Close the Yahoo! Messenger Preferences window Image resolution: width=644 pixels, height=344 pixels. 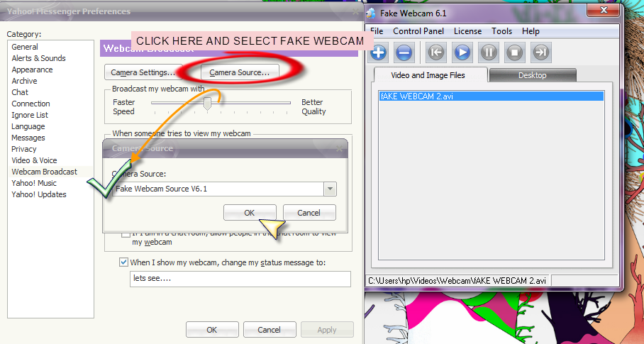click(x=355, y=11)
